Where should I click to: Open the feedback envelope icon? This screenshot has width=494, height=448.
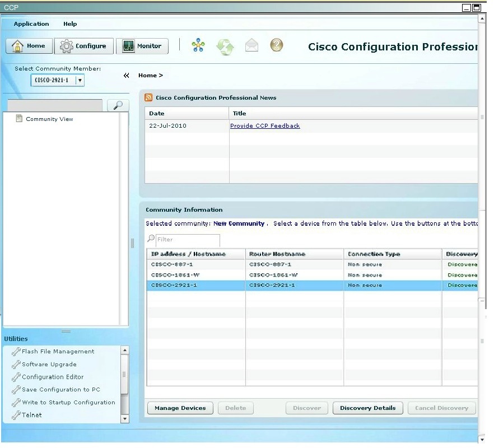point(251,45)
